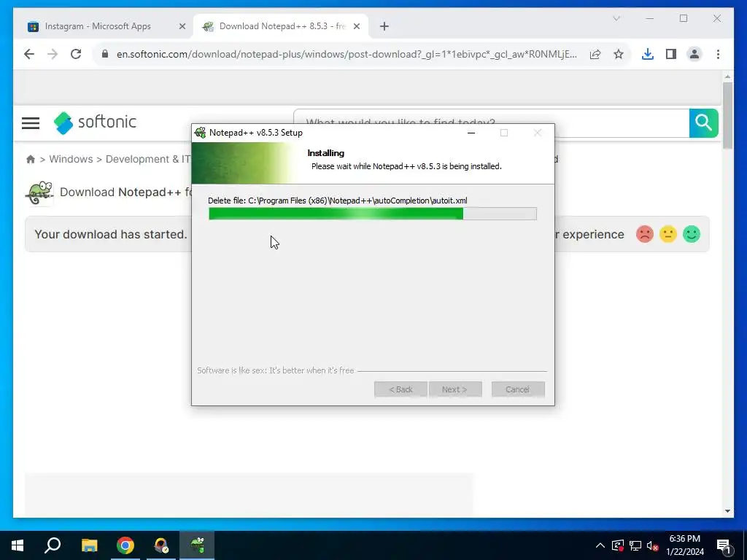Open Chrome three-dot menu
Screen dimensions: 747x560
coord(718,54)
